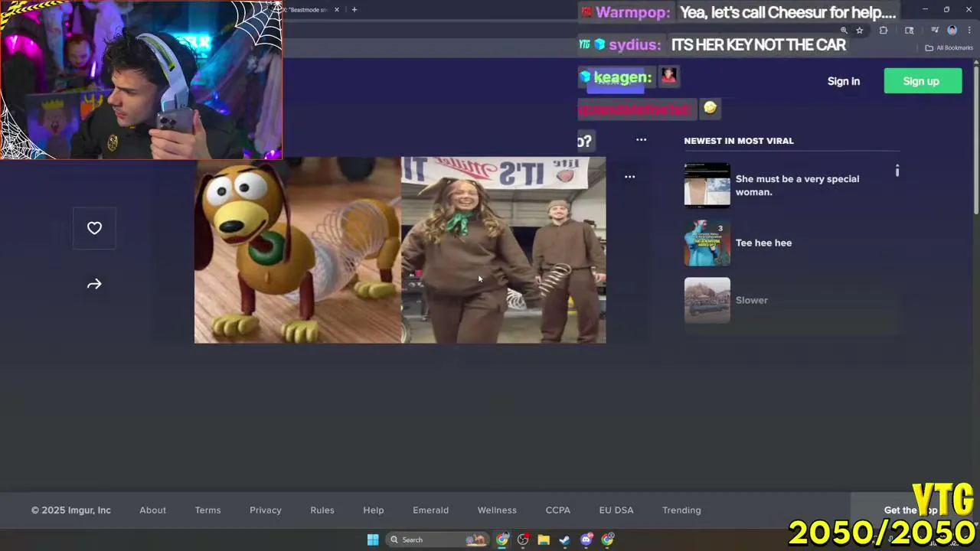This screenshot has width=980, height=551.
Task: Open the Privacy footer link
Action: click(x=266, y=510)
